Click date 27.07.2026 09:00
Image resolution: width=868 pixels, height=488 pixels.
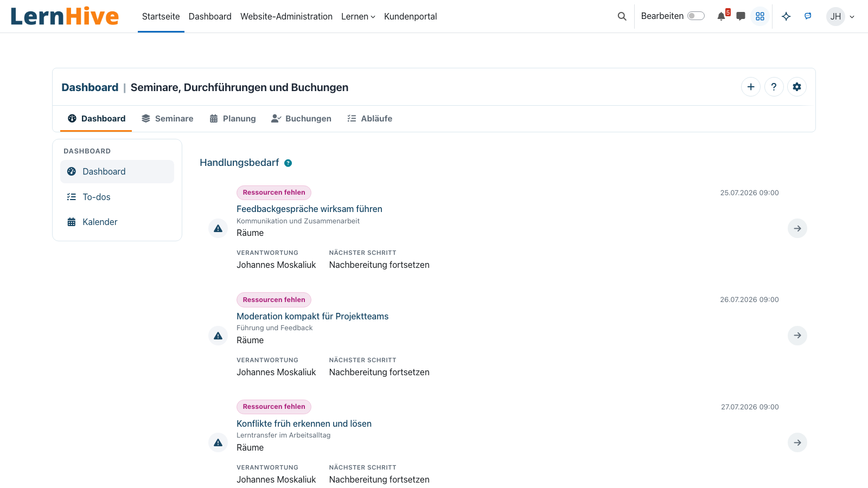750,407
